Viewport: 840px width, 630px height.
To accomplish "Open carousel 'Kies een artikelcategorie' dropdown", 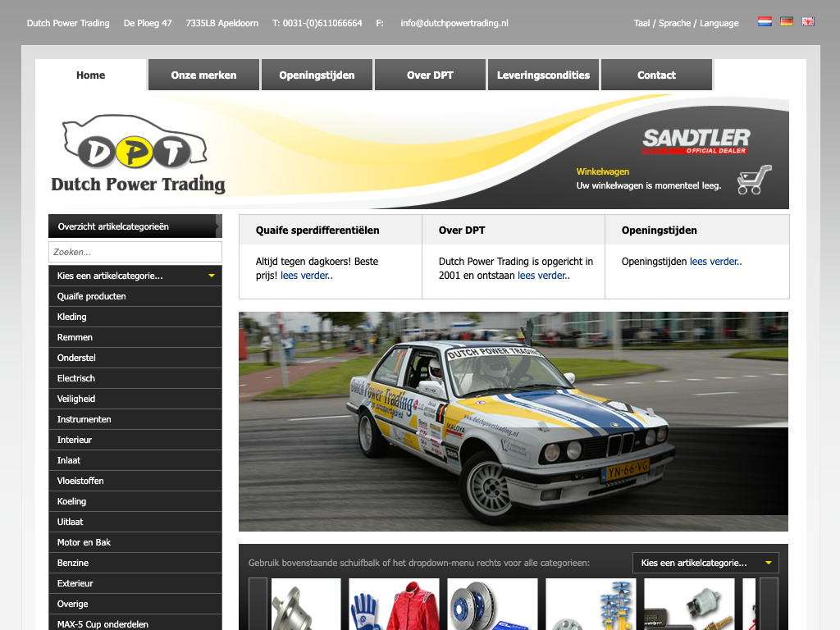I will [x=705, y=563].
